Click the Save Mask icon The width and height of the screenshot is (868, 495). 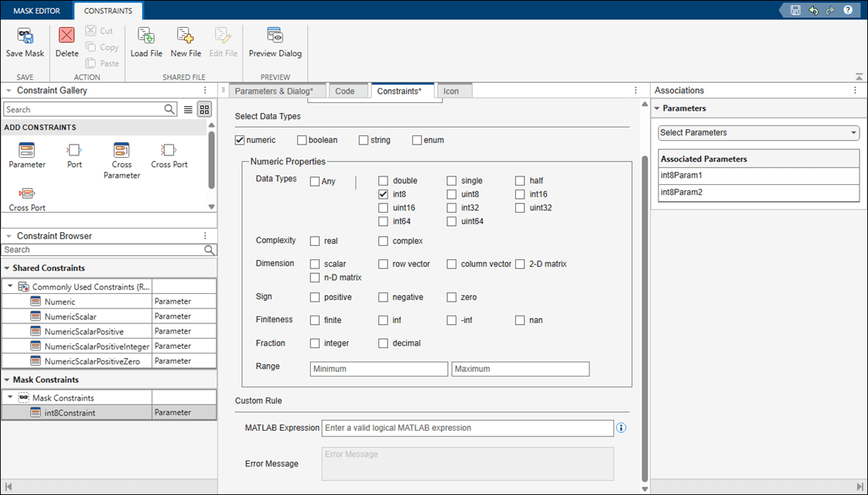(25, 36)
